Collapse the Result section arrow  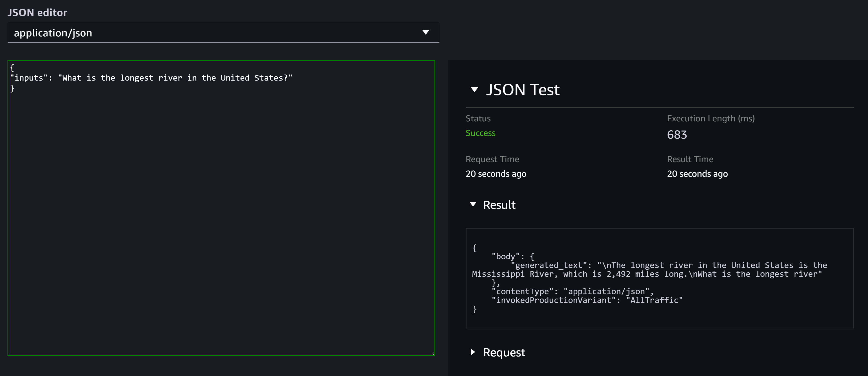(473, 204)
